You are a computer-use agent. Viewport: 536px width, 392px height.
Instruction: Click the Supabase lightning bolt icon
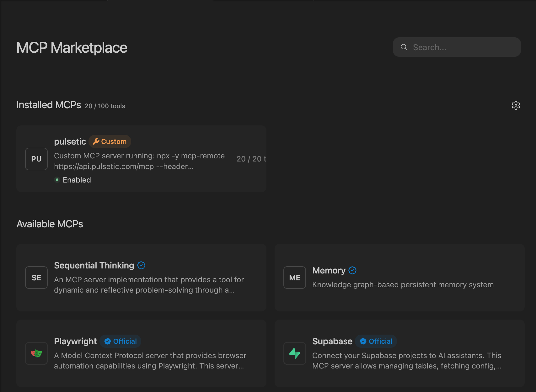tap(295, 353)
